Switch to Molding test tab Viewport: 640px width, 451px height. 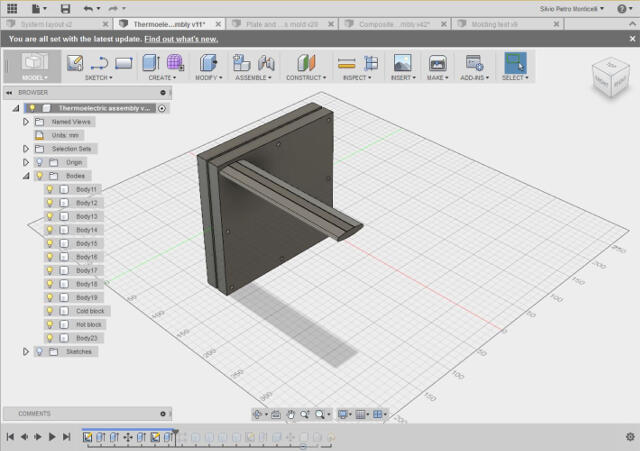point(494,24)
